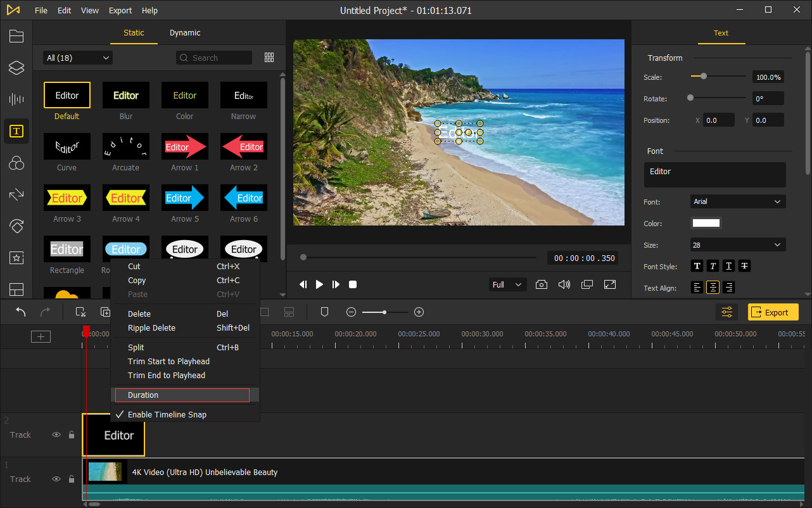
Task: Add a marker on the timeline
Action: tap(324, 312)
